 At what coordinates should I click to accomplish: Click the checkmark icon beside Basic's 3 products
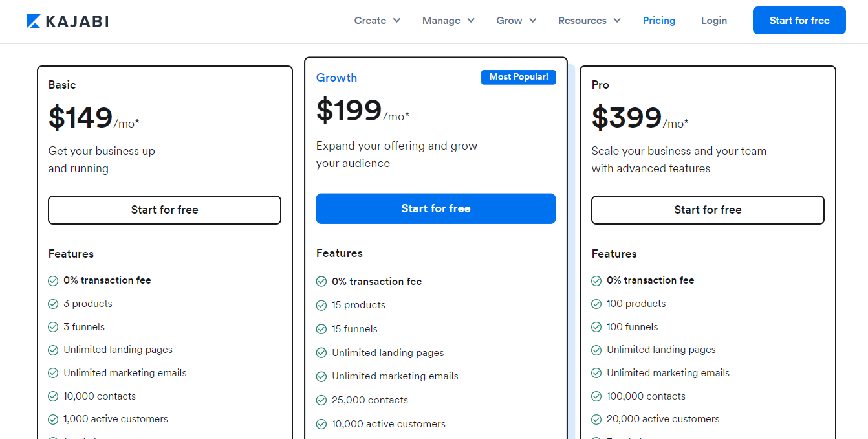point(53,304)
